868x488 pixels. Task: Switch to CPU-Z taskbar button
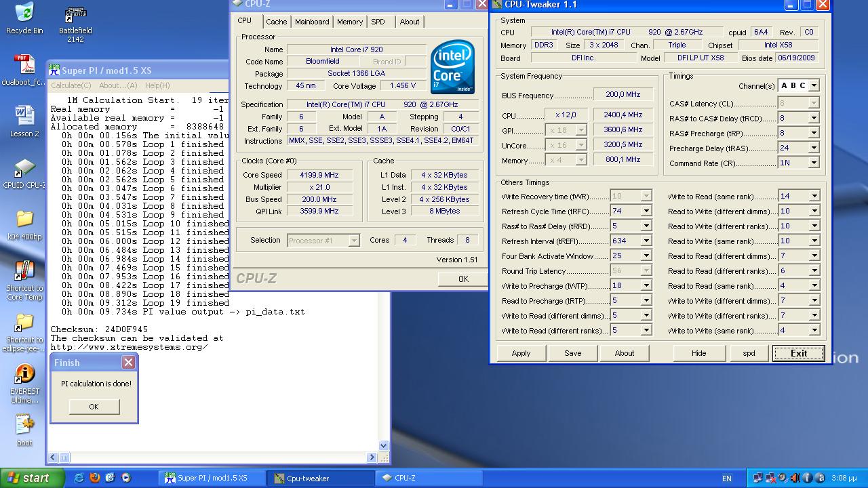click(x=429, y=478)
